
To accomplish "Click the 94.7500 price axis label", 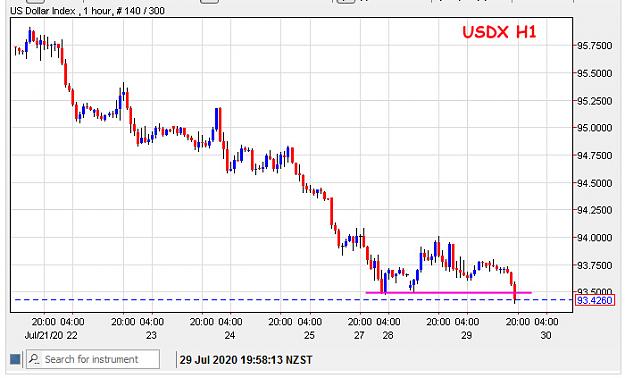I will [x=595, y=156].
